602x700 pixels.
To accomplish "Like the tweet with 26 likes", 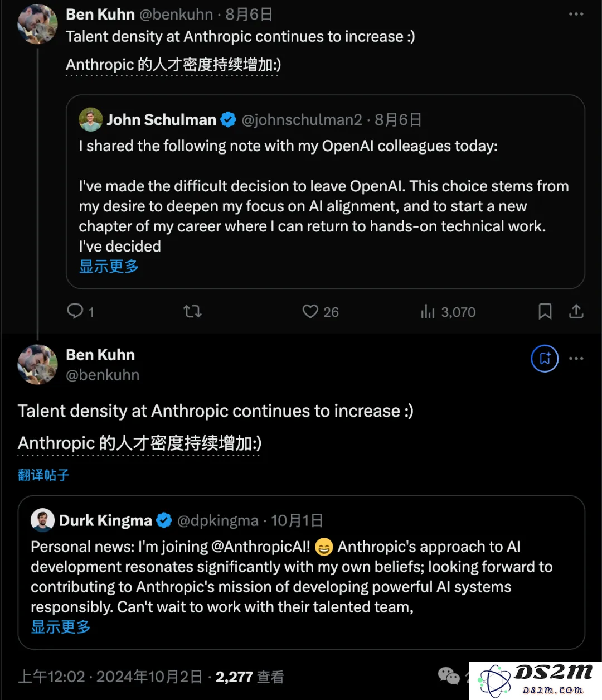I will point(310,311).
